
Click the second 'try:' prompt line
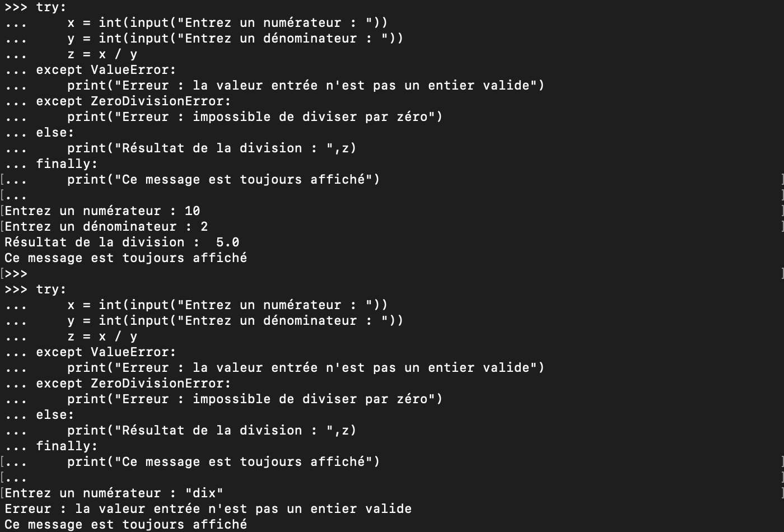[x=35, y=290]
